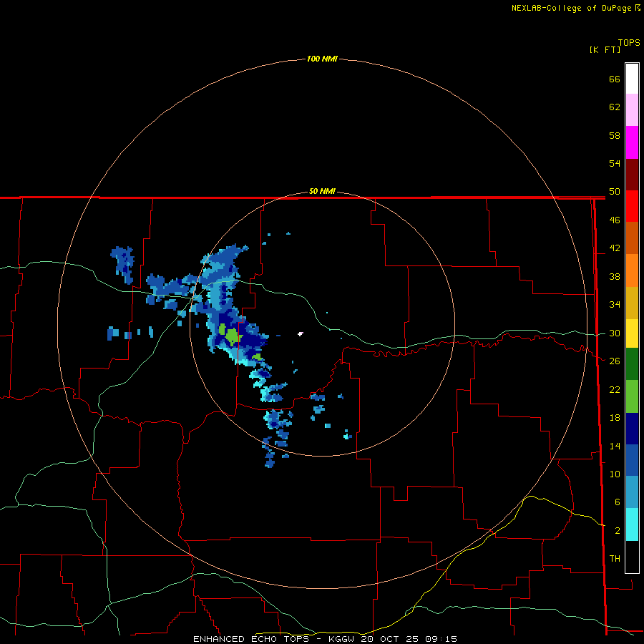Click the legend value 10
The image size is (644, 644).
tap(615, 474)
